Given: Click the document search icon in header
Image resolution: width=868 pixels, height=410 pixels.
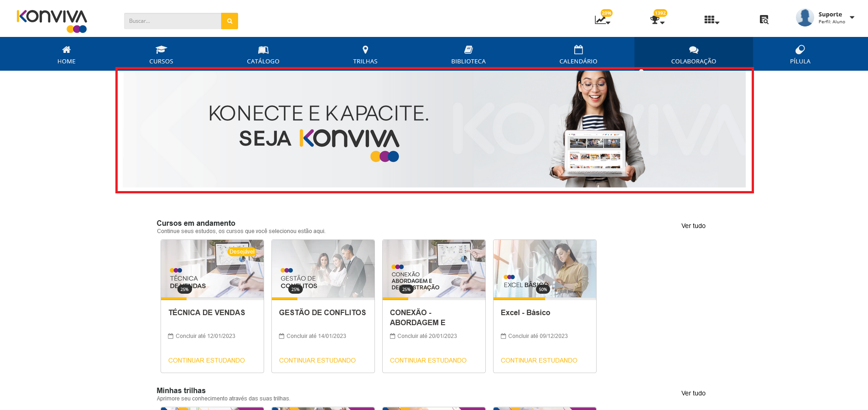Looking at the screenshot, I should (x=764, y=20).
